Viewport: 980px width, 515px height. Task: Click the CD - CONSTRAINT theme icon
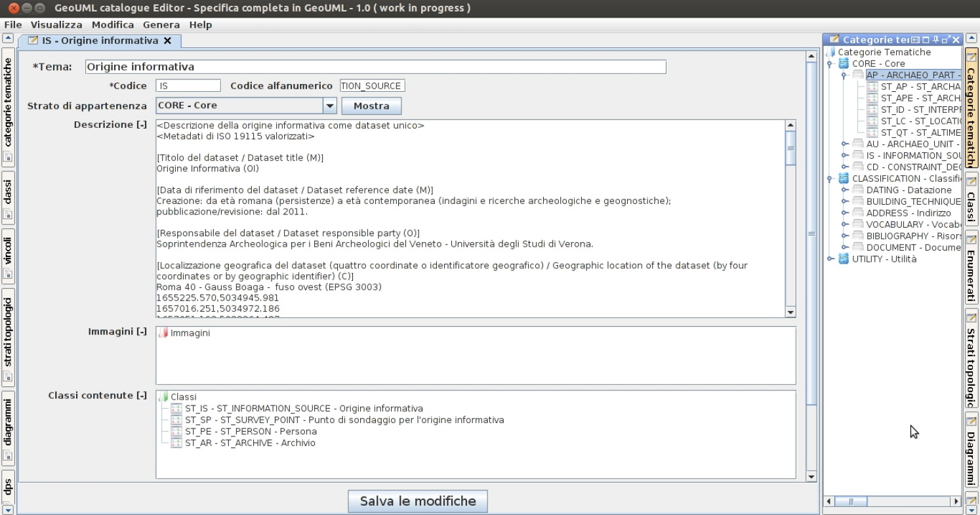pos(858,167)
